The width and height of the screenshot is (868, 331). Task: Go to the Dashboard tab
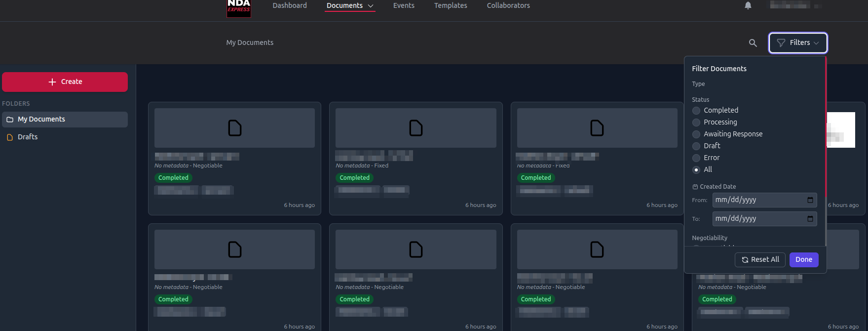(290, 5)
